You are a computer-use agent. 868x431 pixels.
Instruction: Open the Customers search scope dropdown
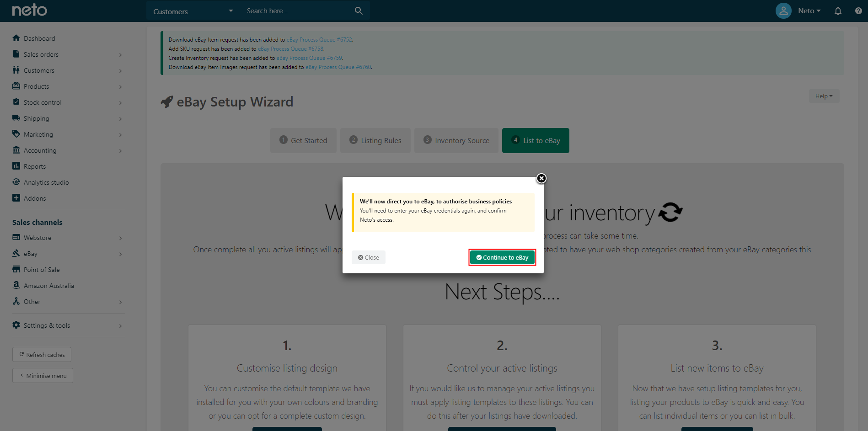[x=193, y=11]
